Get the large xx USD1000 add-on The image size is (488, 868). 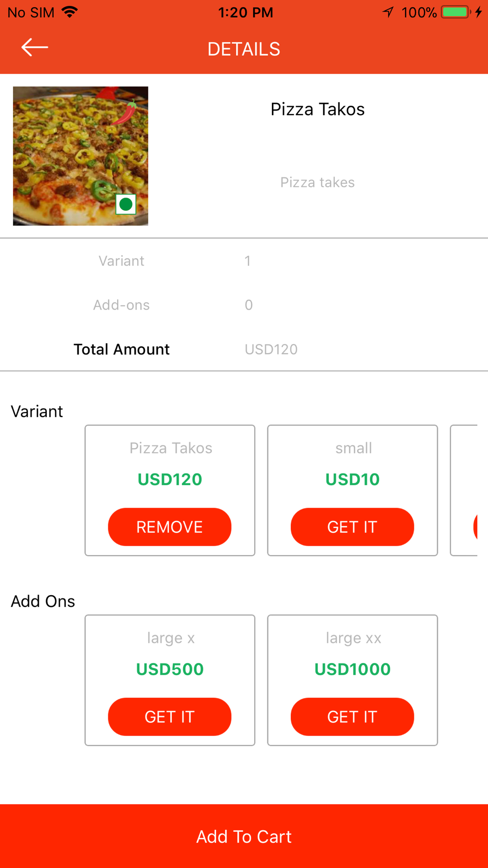pos(352,717)
